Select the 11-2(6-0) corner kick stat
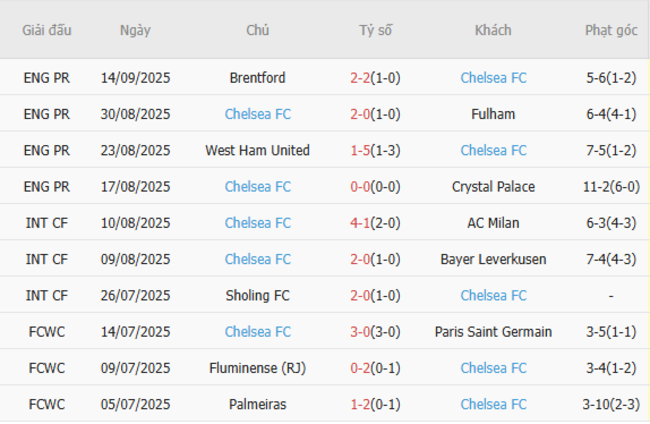 coord(611,186)
